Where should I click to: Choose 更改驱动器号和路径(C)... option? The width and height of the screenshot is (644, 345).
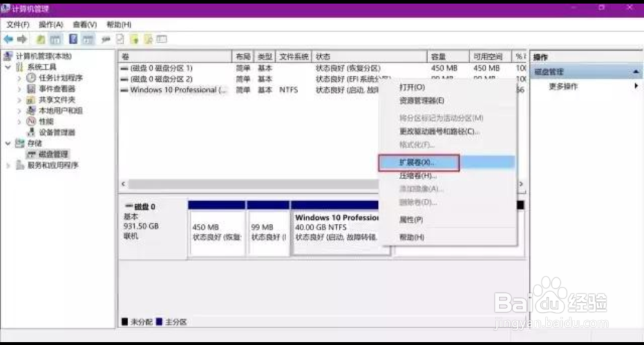pos(446,132)
